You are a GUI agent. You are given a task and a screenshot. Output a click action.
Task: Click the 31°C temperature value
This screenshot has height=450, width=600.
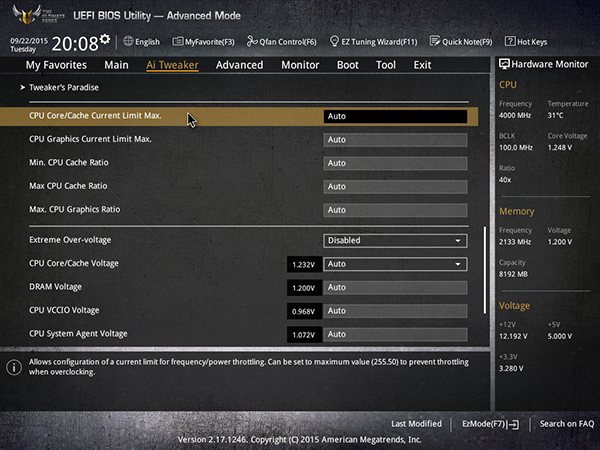(x=555, y=115)
